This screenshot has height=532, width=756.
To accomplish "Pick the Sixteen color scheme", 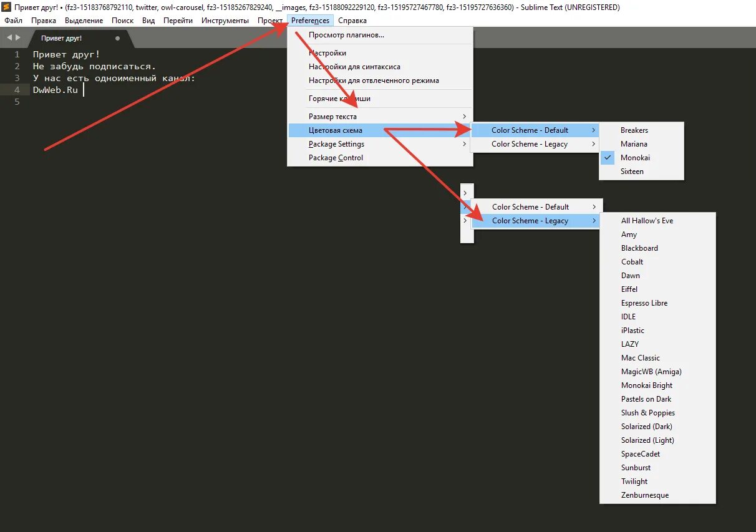I will (641, 172).
